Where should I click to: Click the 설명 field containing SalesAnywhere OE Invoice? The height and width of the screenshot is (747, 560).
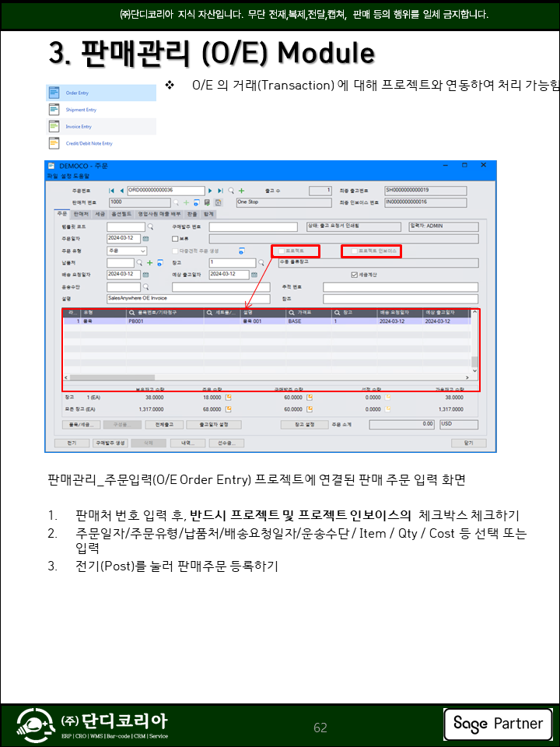[188, 299]
